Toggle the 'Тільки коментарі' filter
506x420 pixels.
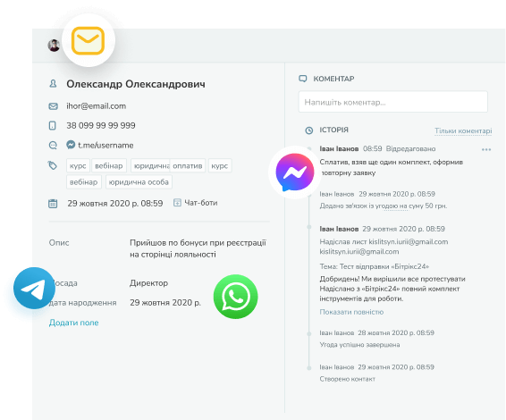click(x=463, y=130)
